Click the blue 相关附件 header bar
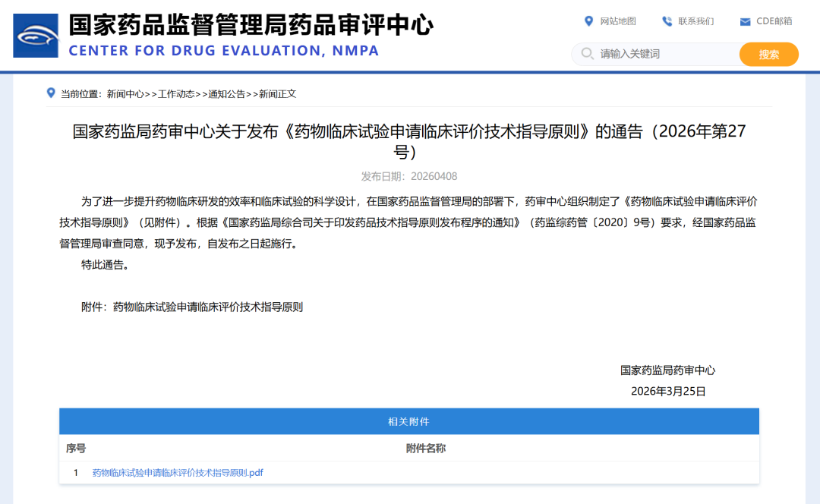 pos(408,421)
